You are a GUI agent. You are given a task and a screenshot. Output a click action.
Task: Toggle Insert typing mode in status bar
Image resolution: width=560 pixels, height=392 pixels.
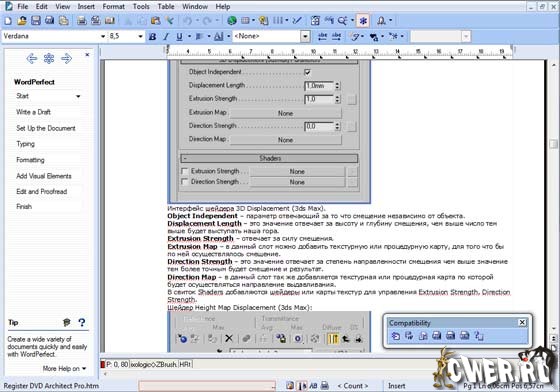click(396, 386)
